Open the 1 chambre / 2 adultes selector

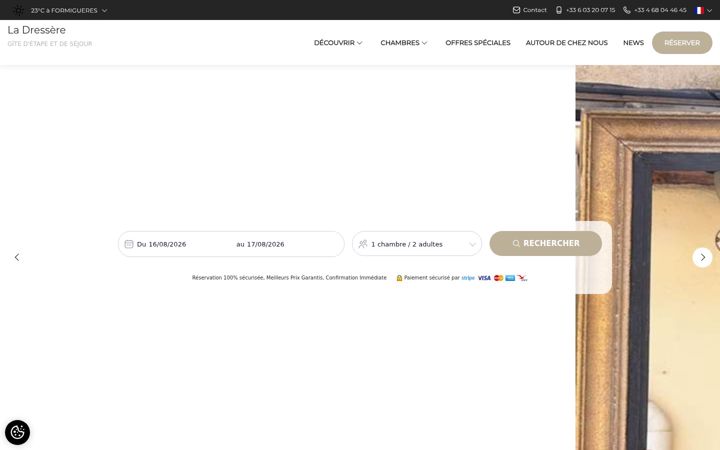click(417, 244)
